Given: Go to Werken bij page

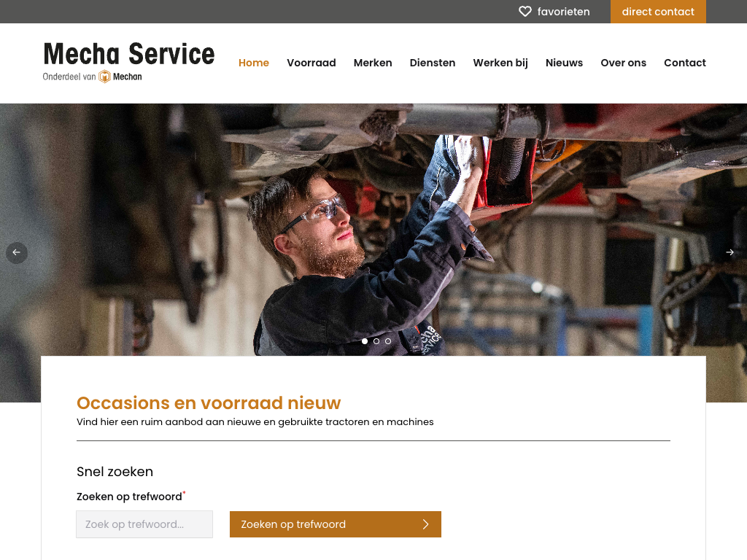Looking at the screenshot, I should (x=500, y=63).
